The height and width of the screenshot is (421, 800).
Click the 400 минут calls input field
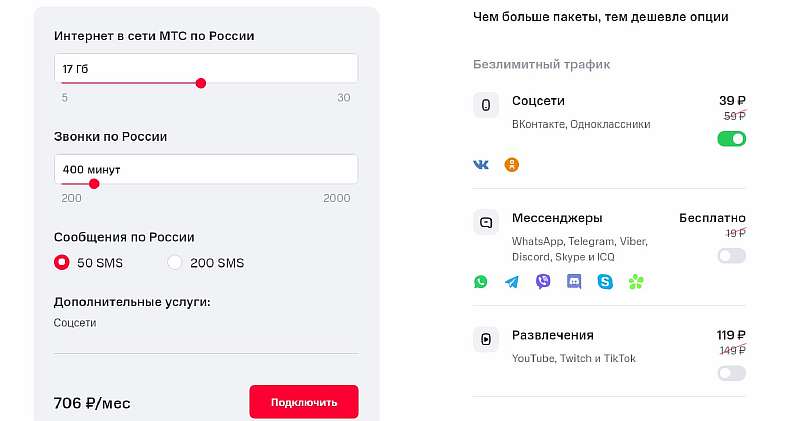[x=206, y=169]
